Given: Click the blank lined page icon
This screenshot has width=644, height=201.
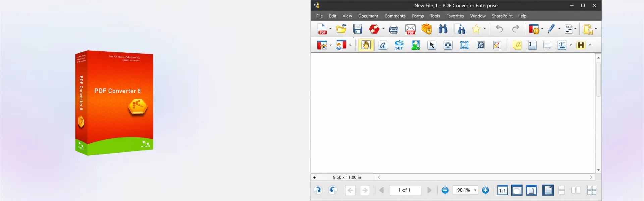Looking at the screenshot, I should click(547, 45).
